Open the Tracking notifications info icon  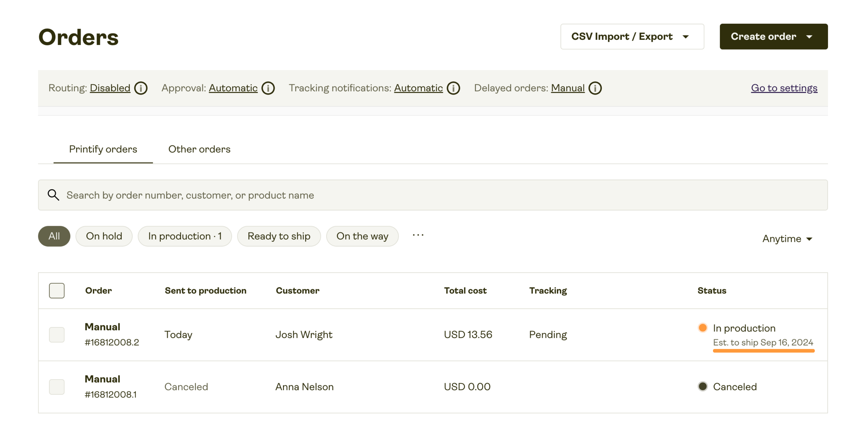tap(454, 88)
